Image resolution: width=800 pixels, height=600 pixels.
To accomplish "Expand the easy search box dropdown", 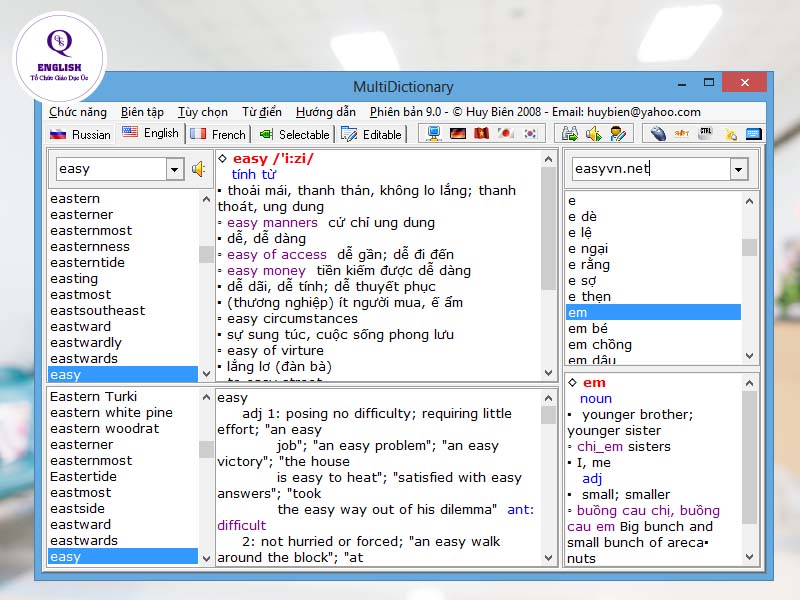I will [174, 169].
